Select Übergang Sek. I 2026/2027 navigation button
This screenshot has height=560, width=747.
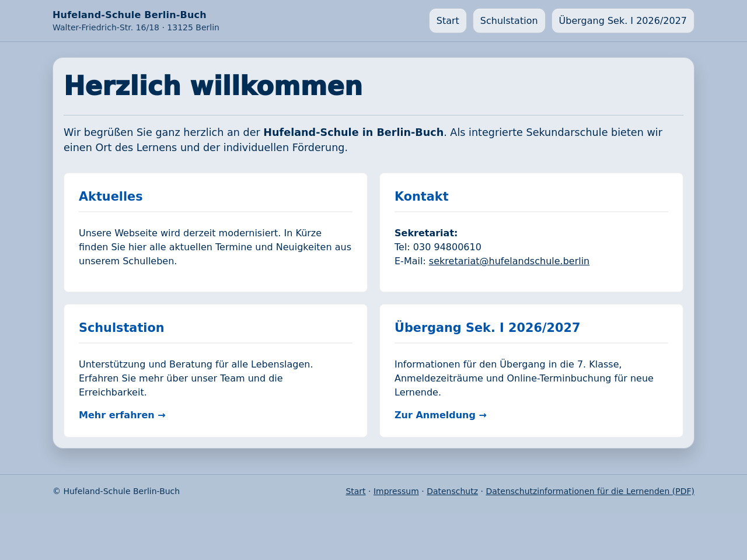click(623, 21)
